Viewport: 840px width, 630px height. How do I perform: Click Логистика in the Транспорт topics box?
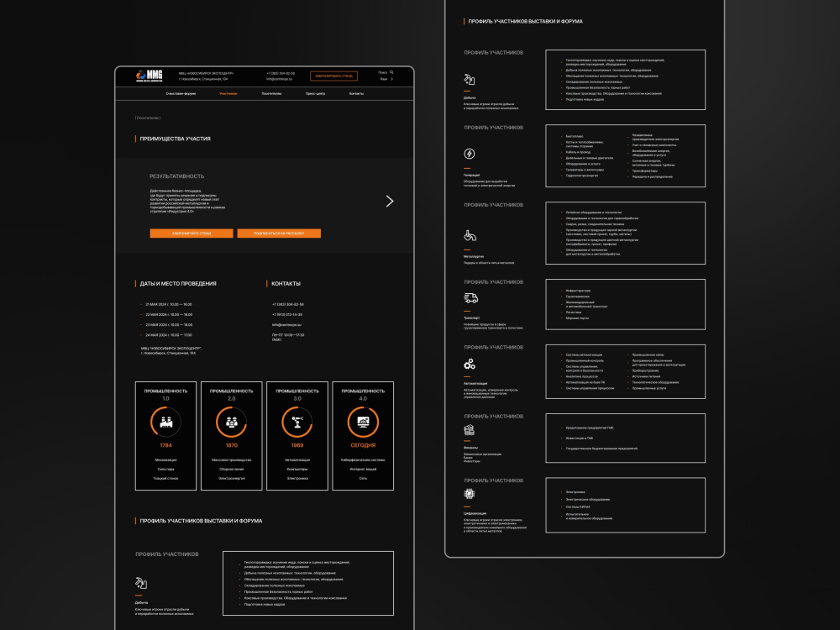574,312
